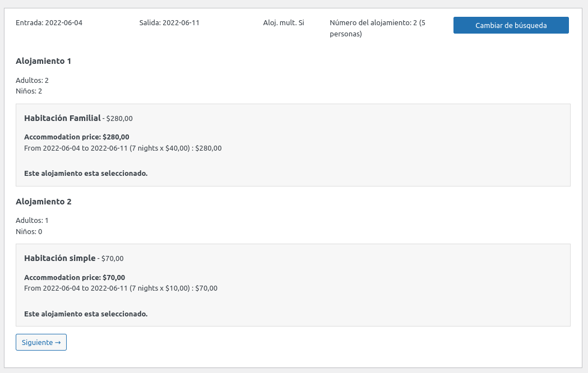Click the Habitación simple room title

[59, 258]
